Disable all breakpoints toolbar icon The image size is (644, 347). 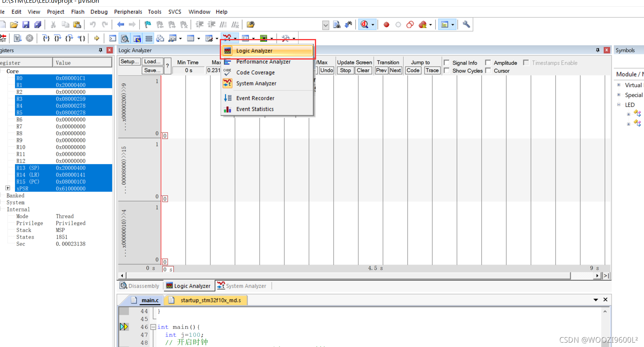pos(410,24)
